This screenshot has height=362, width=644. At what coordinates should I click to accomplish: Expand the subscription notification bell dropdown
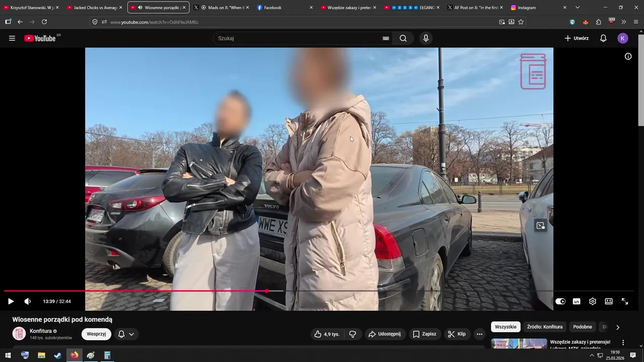[x=126, y=334]
